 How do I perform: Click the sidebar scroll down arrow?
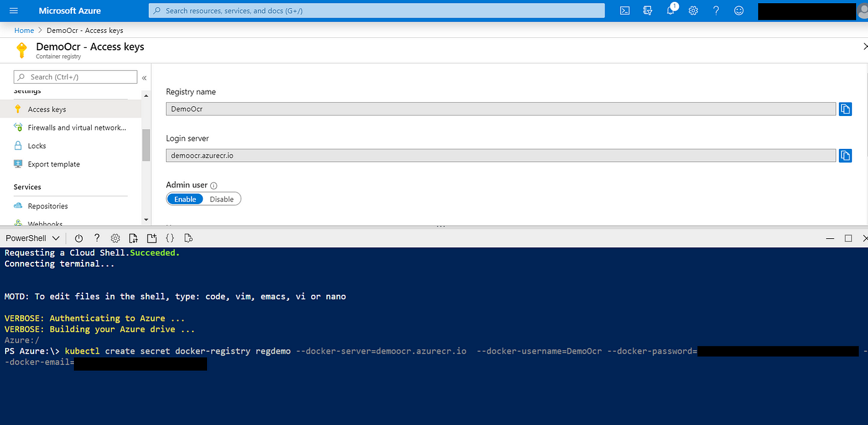pos(146,220)
